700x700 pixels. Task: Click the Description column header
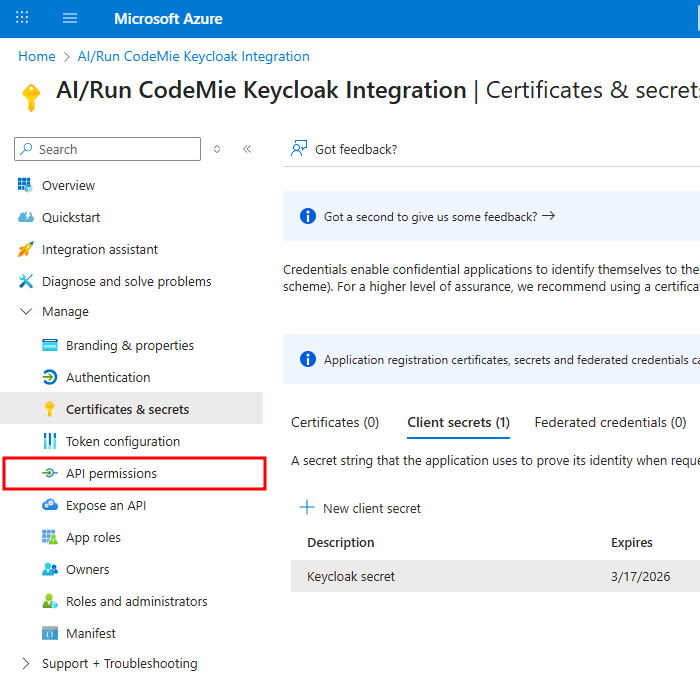[x=341, y=542]
